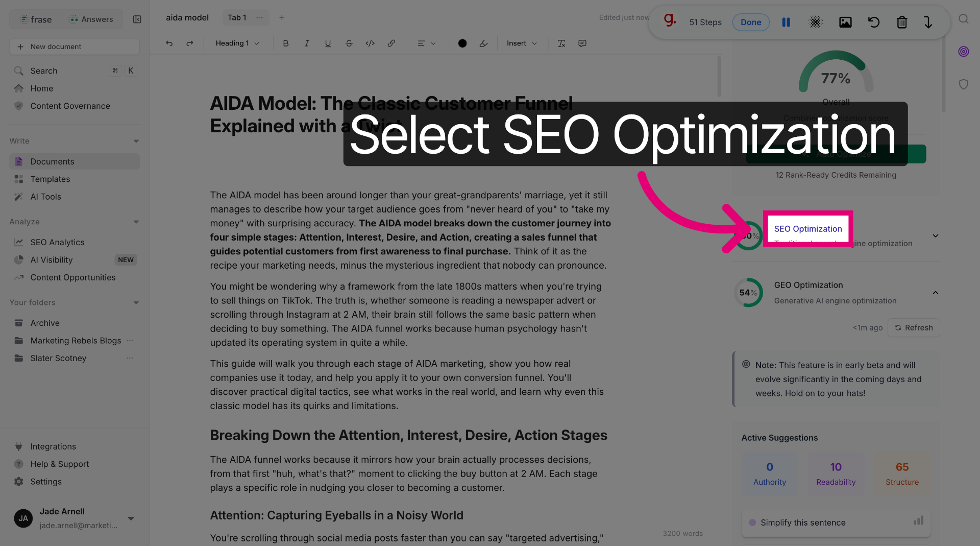980x546 pixels.
Task: Open the Heading 1 style dropdown
Action: point(237,43)
